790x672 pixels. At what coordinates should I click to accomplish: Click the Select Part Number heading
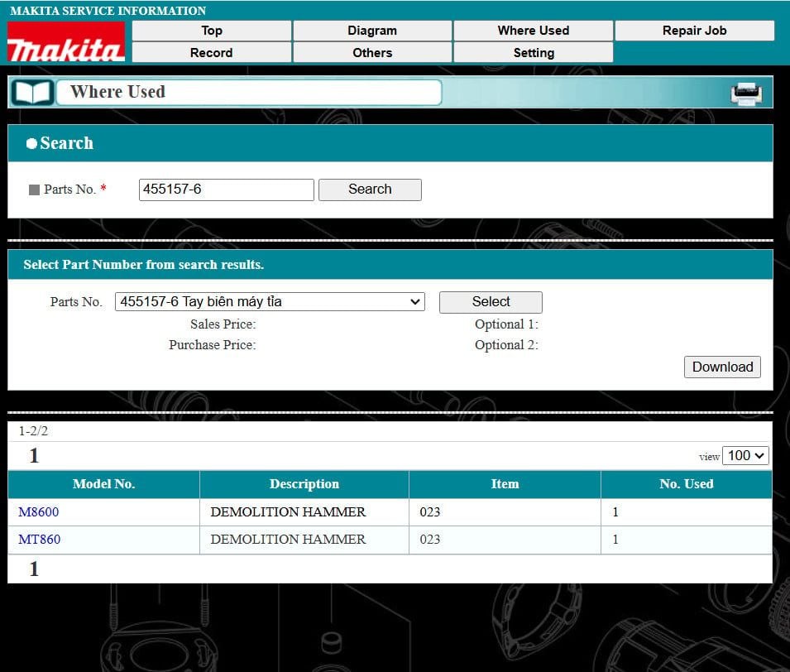144,265
